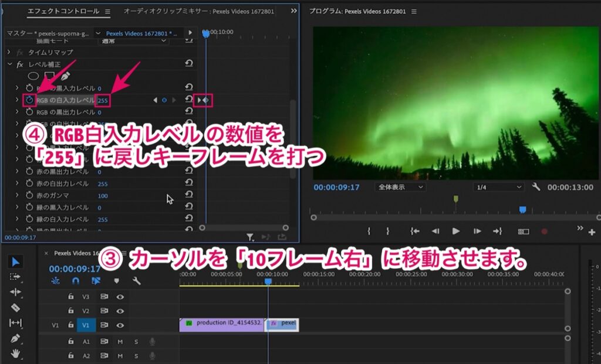The image size is (601, 364).
Task: Open the エフェクトコントロール panel menu
Action: 108,12
